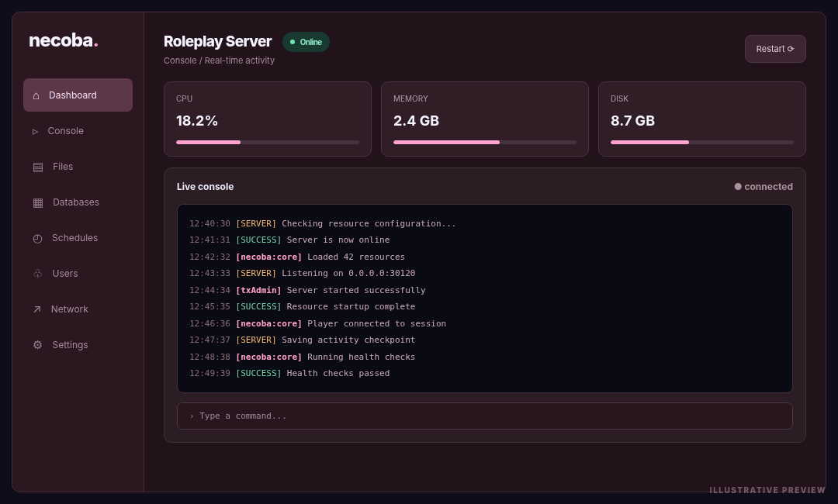The height and width of the screenshot is (504, 838).
Task: Open the Dashboard menu item
Action: (x=78, y=95)
